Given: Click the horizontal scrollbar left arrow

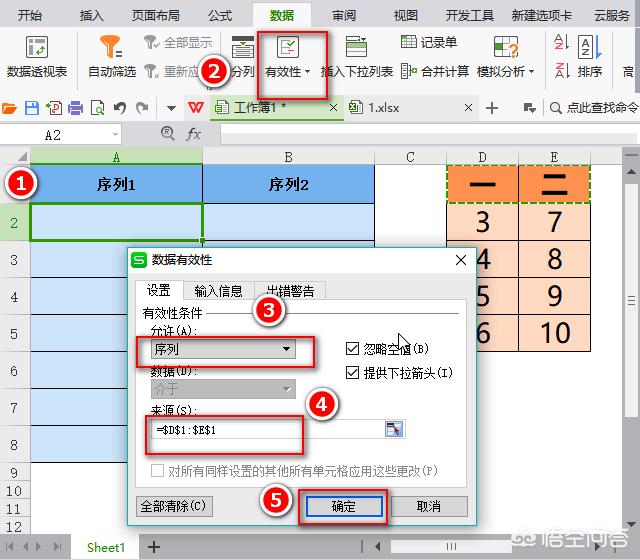Looking at the screenshot, I should coord(378,547).
